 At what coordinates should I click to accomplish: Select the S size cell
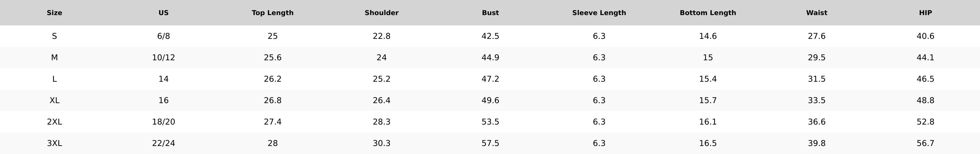pos(54,36)
